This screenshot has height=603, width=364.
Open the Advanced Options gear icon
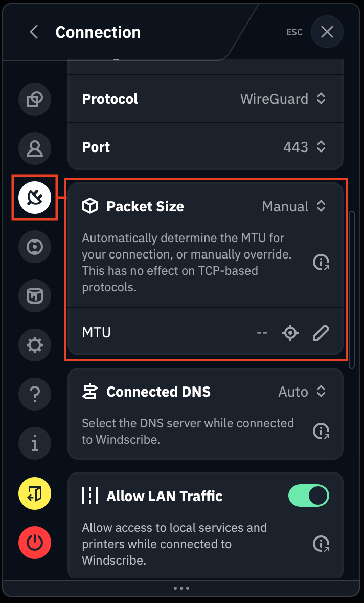pyautogui.click(x=34, y=345)
